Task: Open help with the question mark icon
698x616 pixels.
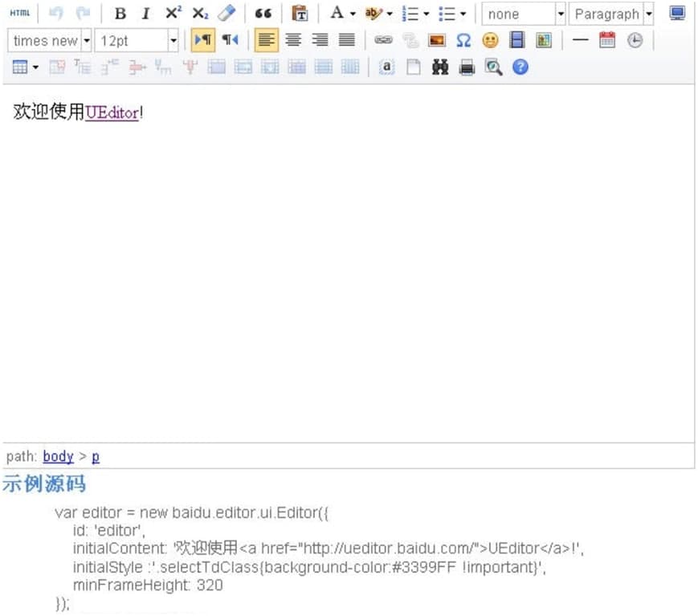Action: coord(520,67)
